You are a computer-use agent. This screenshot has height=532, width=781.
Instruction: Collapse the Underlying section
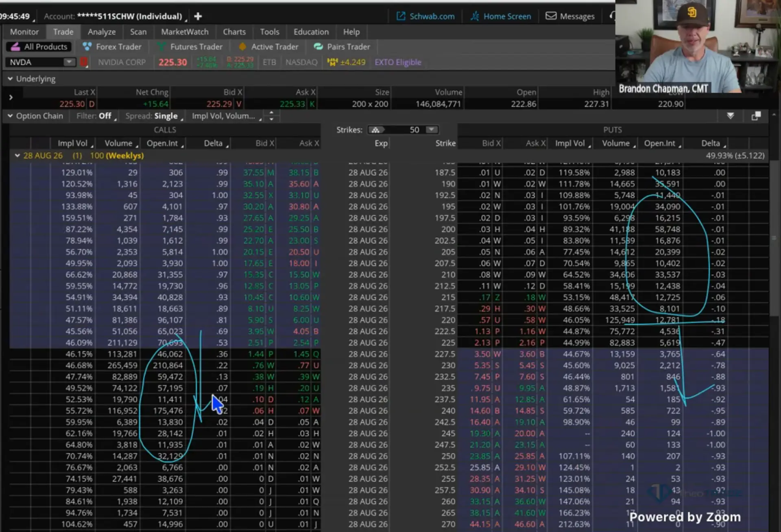[x=10, y=79]
